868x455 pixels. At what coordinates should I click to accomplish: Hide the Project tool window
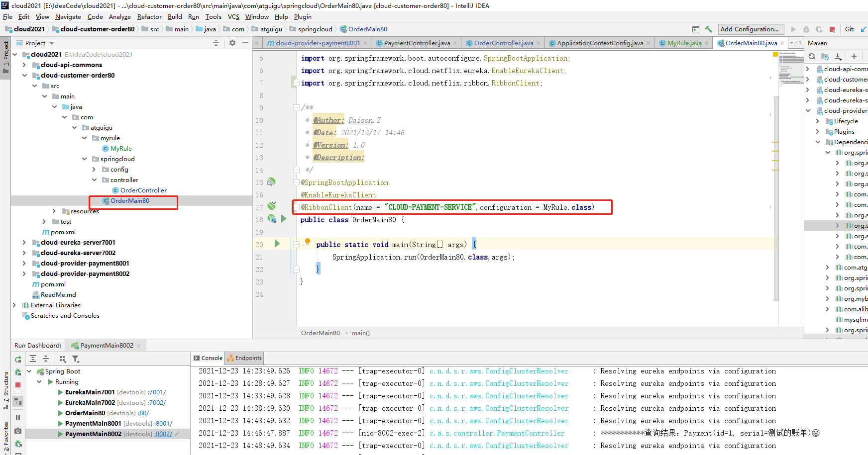coord(245,43)
